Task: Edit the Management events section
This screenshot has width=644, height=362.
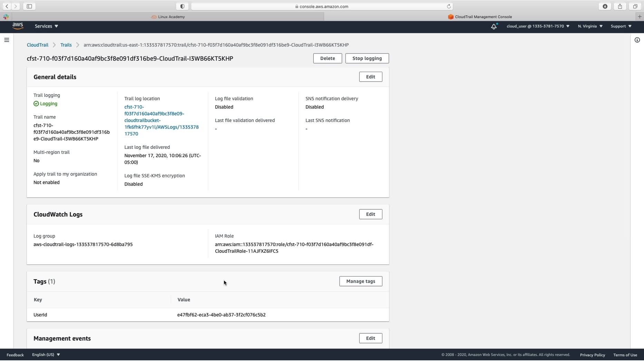Action: click(x=371, y=338)
